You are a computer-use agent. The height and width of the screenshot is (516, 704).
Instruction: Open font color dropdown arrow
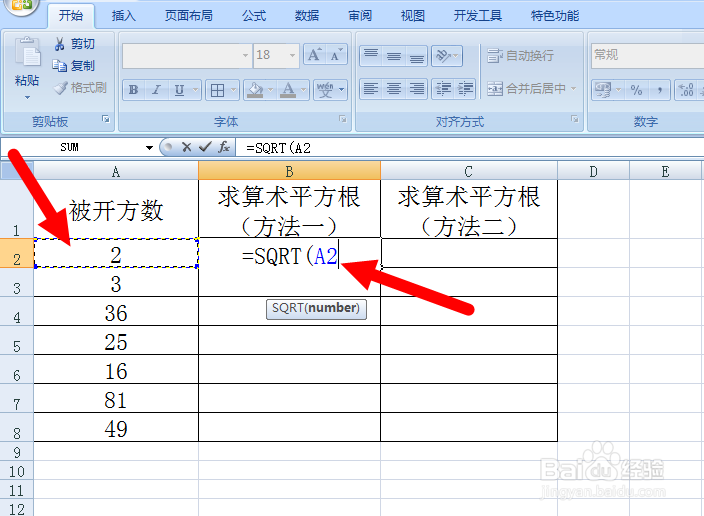[x=304, y=90]
